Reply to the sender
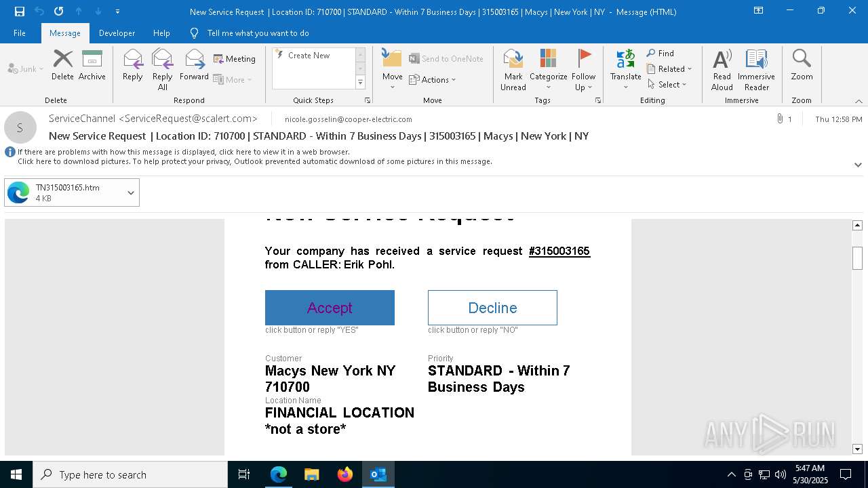The height and width of the screenshot is (488, 868). tap(132, 65)
